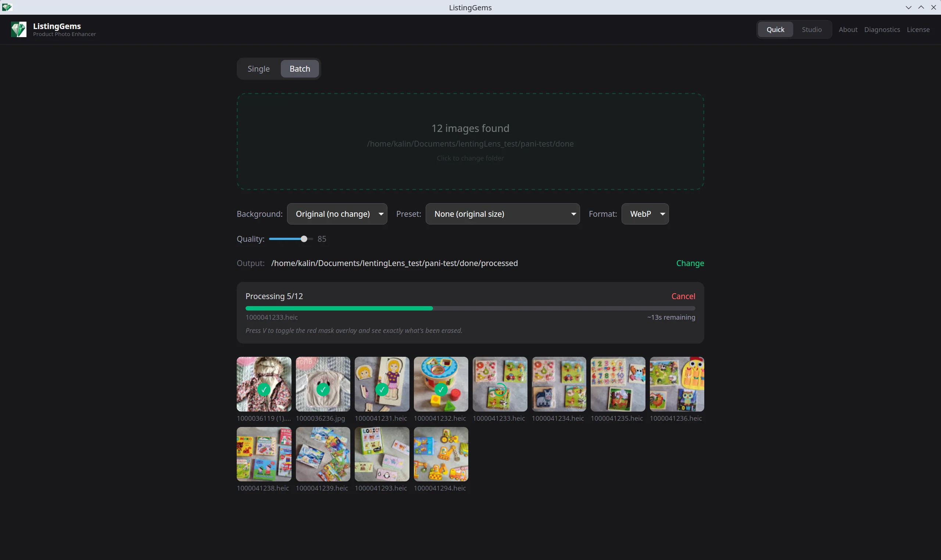Adjust the Quality slider

pos(303,239)
